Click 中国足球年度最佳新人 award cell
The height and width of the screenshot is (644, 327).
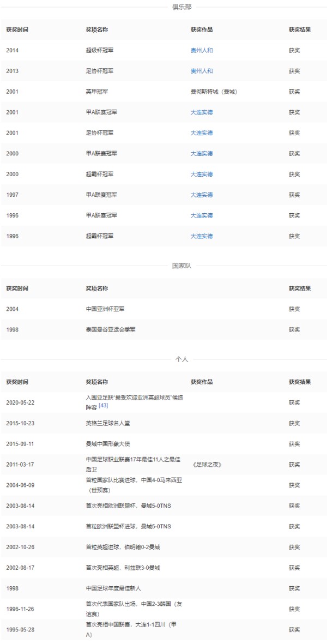point(113,588)
